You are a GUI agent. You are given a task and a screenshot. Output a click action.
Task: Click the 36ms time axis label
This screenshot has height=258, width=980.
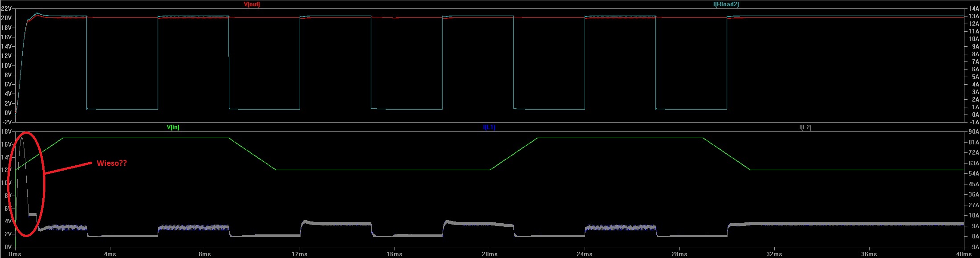coord(869,254)
